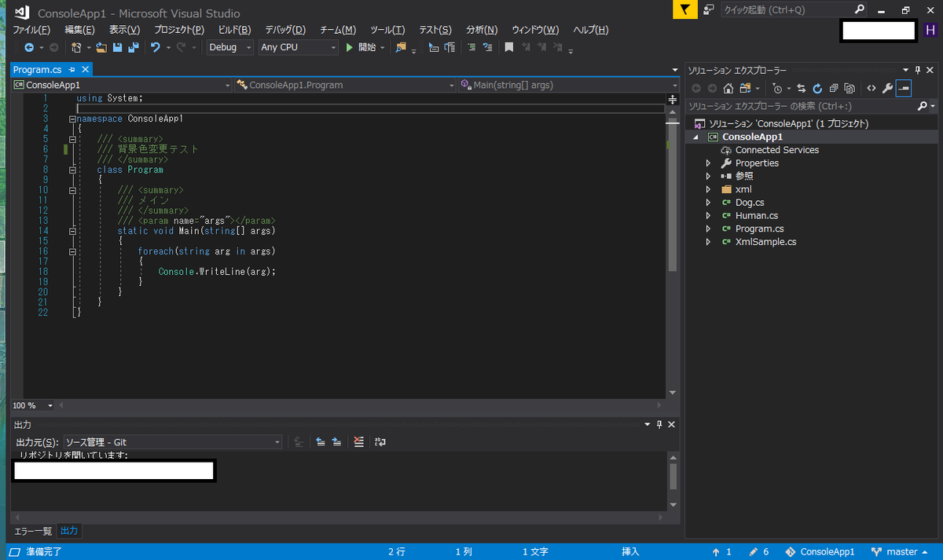Open Properties with the wrench icon
Viewport: 943px width, 560px height.
click(x=887, y=88)
